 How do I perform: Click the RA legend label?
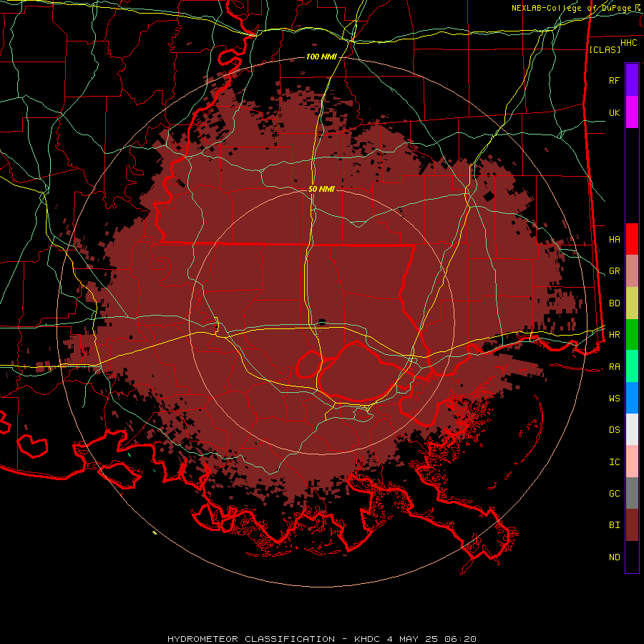(615, 367)
